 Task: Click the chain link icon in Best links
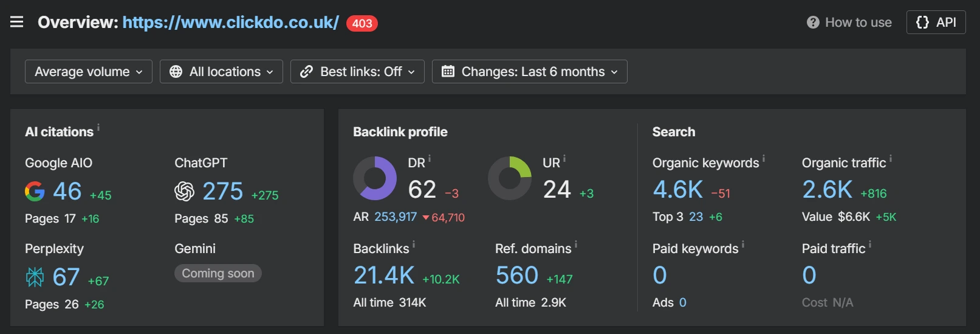(306, 72)
